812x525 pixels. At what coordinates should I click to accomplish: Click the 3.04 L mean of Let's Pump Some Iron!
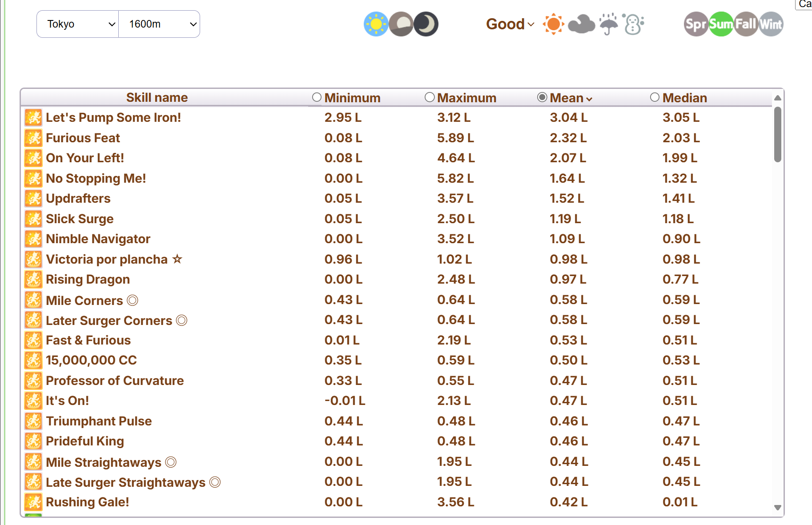[568, 118]
